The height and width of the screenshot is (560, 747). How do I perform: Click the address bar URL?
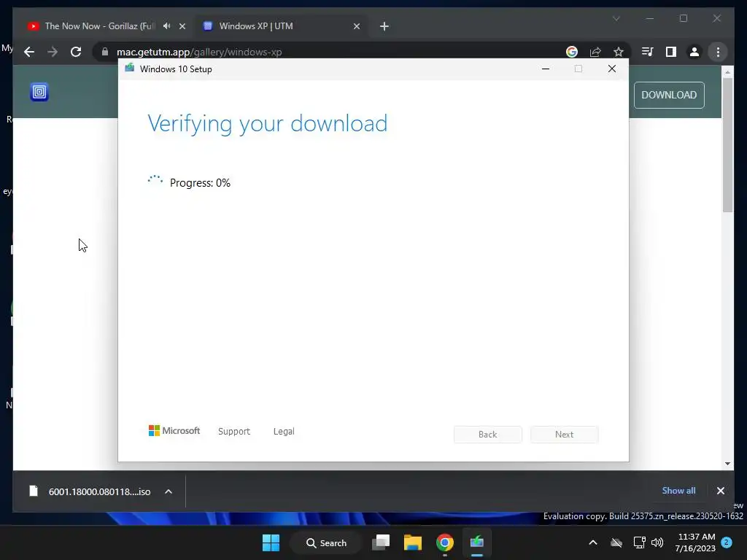(x=199, y=52)
